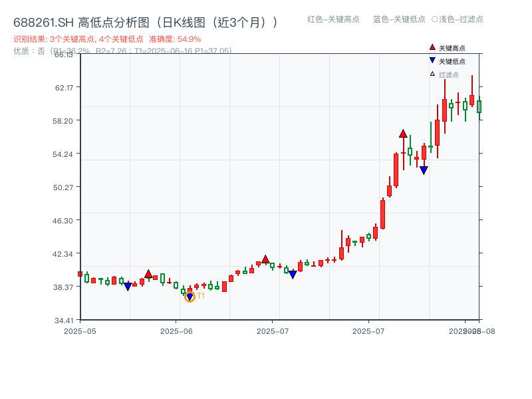Select the highest red triangle marker above 56

(404, 132)
